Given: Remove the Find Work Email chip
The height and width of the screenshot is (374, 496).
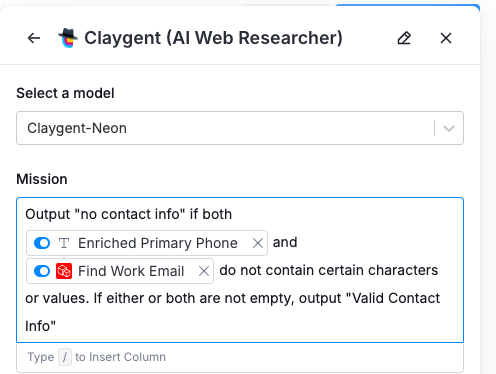Looking at the screenshot, I should click(x=204, y=271).
